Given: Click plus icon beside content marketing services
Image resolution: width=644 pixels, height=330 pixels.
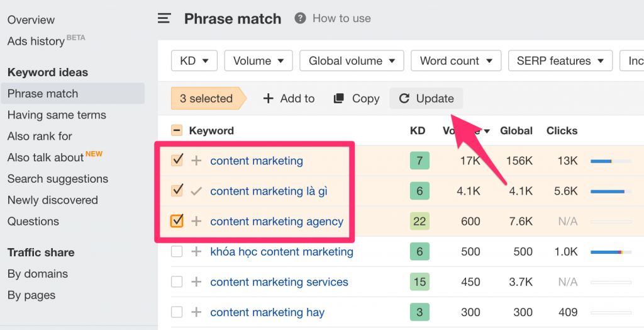Looking at the screenshot, I should [196, 282].
